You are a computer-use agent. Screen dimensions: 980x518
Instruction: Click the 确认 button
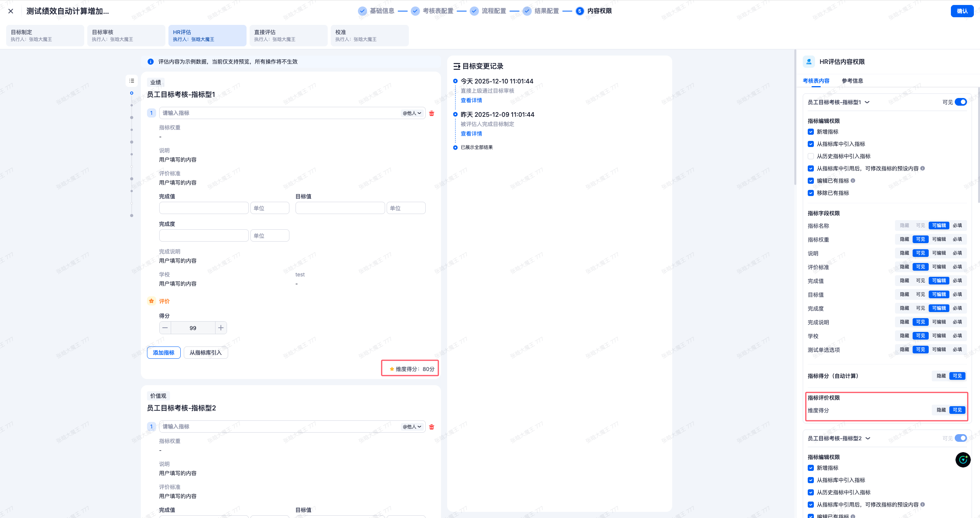[x=962, y=11]
